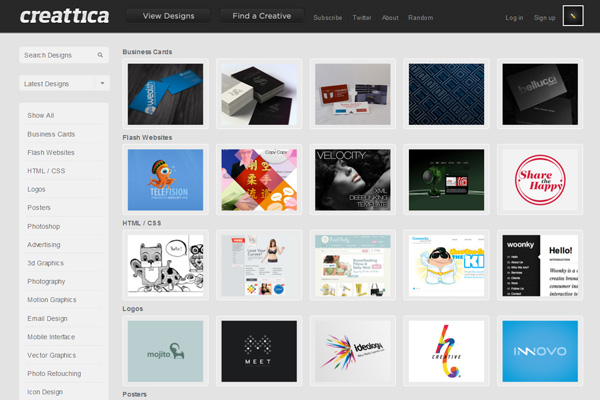Open the black-and-white cartoon animals thumbnail
Viewport: 600px width, 400px height.
165,266
